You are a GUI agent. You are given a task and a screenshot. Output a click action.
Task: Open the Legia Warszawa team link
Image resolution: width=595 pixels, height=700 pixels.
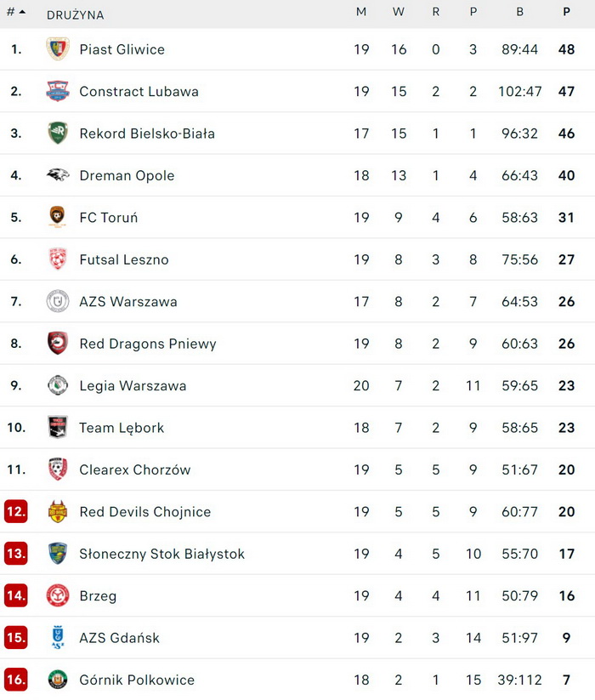click(133, 386)
